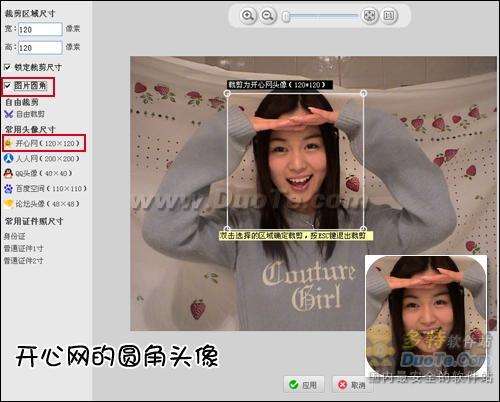
Task: Click the zoom in magnifier icon
Action: tap(247, 15)
